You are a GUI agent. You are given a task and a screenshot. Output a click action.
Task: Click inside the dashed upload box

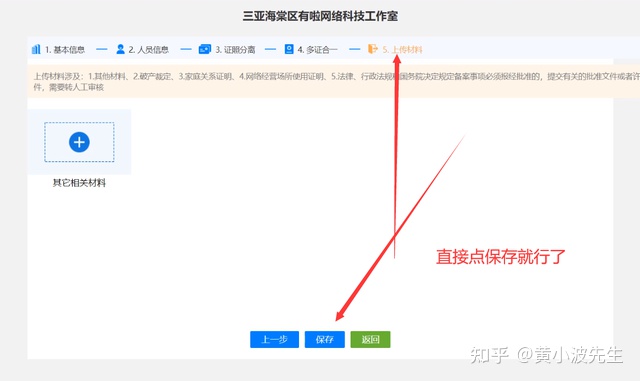pyautogui.click(x=79, y=142)
